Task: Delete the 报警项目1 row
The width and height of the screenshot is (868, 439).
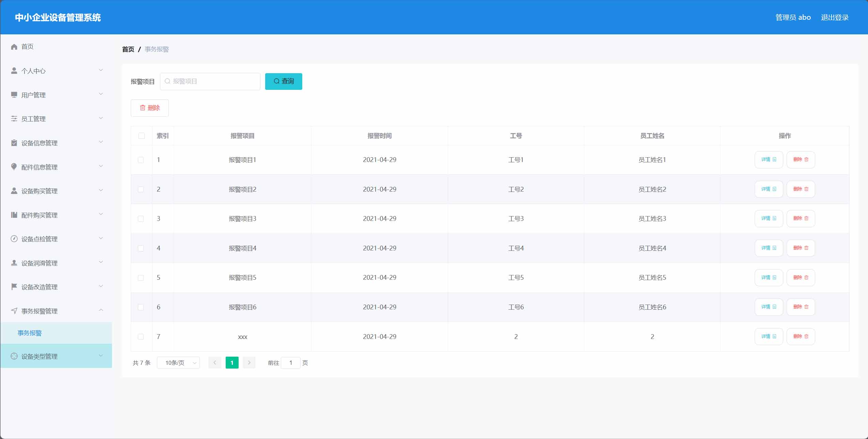Action: pos(801,160)
